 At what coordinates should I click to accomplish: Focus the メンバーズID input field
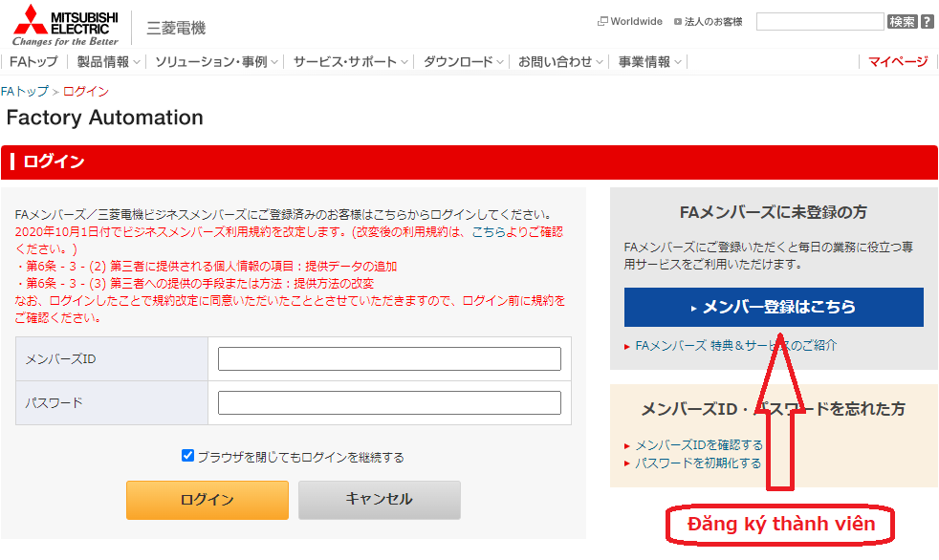pyautogui.click(x=389, y=359)
